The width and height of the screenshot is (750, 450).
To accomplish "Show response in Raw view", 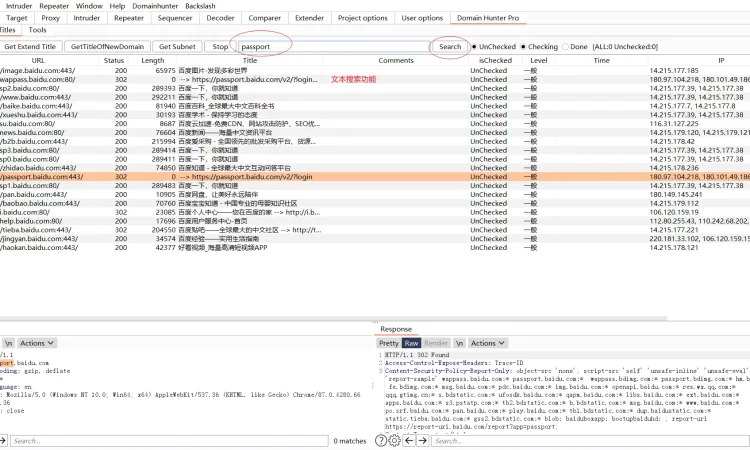I will 411,343.
